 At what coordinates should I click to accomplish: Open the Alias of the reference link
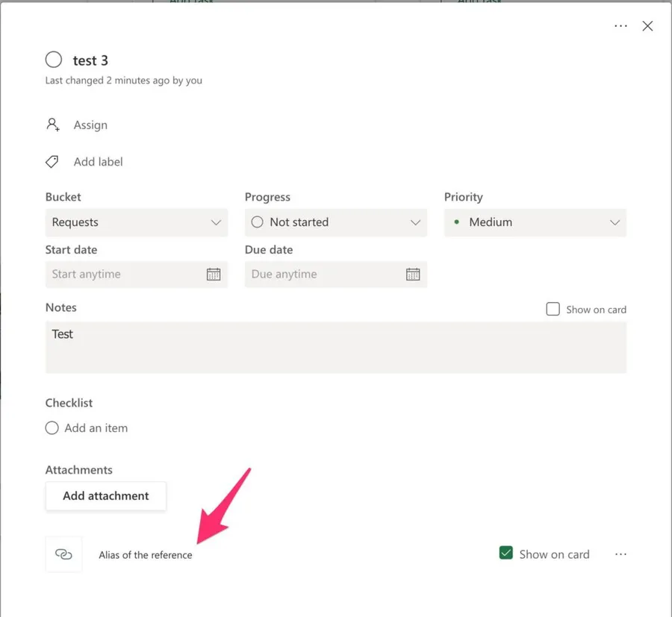click(x=146, y=555)
